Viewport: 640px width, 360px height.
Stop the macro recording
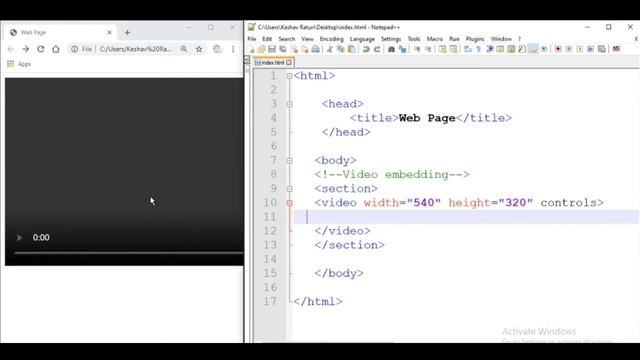tap(569, 49)
